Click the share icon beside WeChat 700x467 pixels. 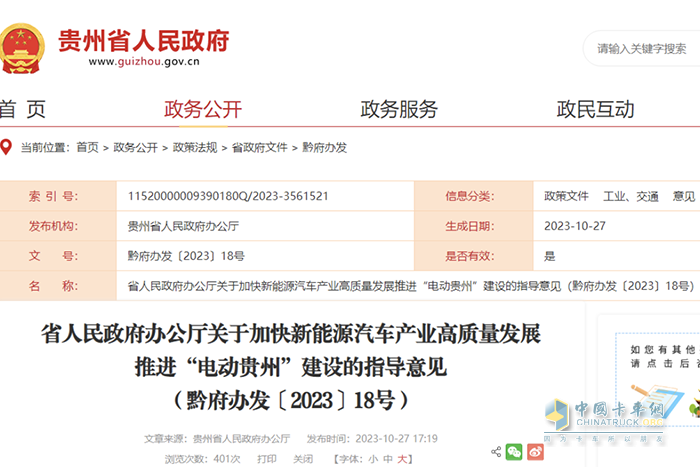click(x=496, y=452)
